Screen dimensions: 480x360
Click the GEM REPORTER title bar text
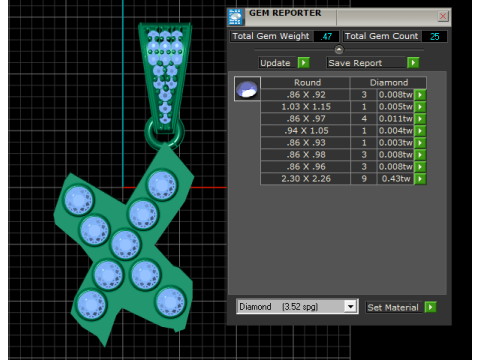[285, 13]
